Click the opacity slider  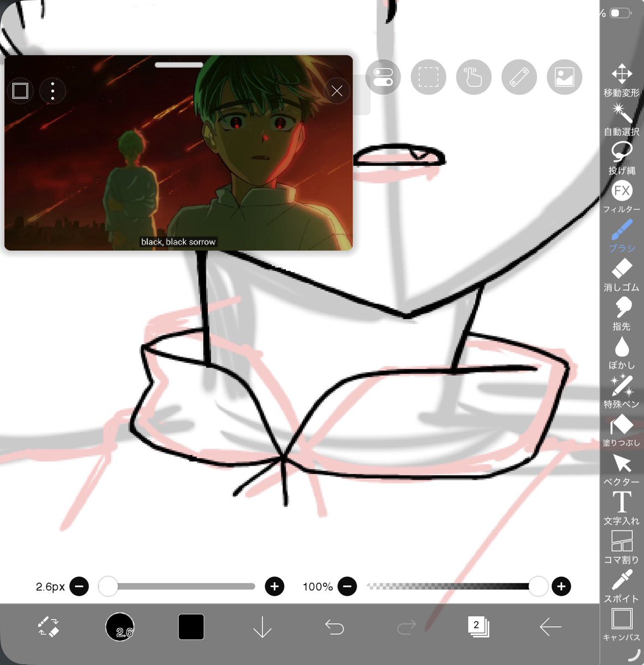coord(457,586)
